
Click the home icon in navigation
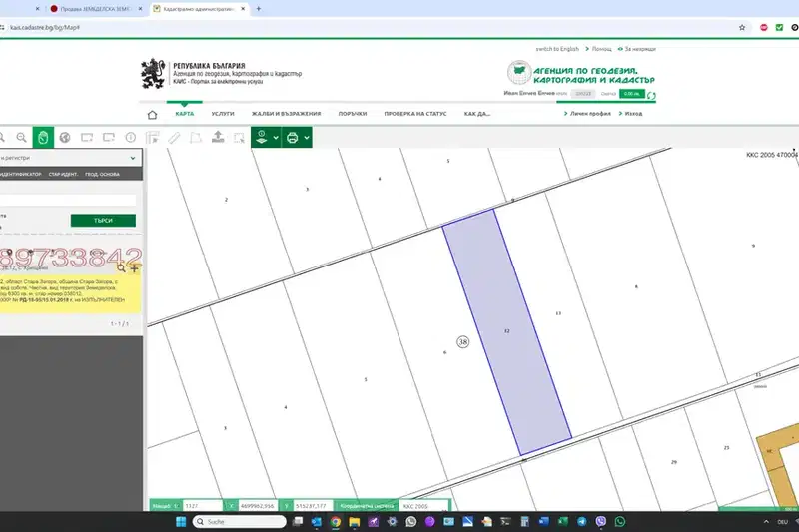[x=152, y=115]
